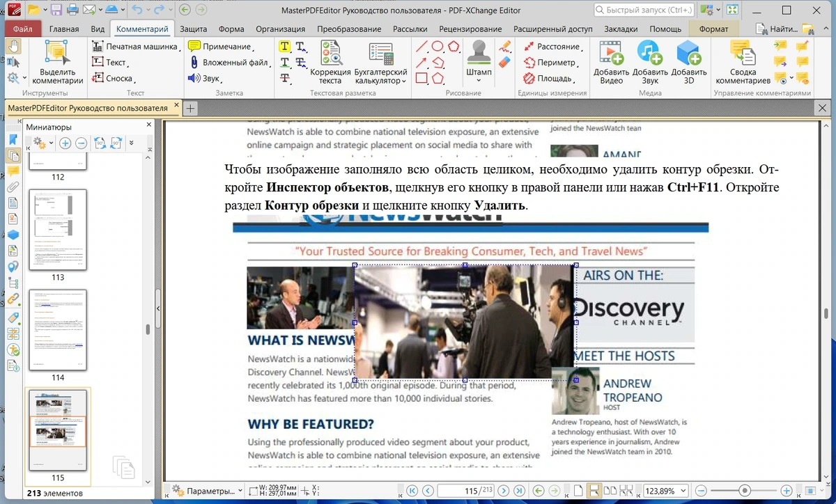Switch to the Формат tab
Image resolution: width=836 pixels, height=504 pixels.
pos(713,29)
